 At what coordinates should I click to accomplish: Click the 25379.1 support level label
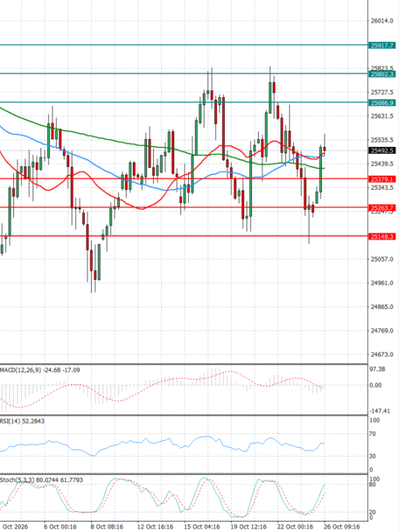[x=382, y=179]
